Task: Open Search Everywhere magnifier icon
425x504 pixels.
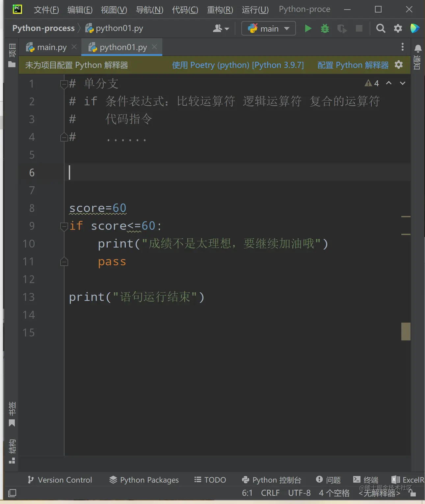Action: click(x=381, y=29)
